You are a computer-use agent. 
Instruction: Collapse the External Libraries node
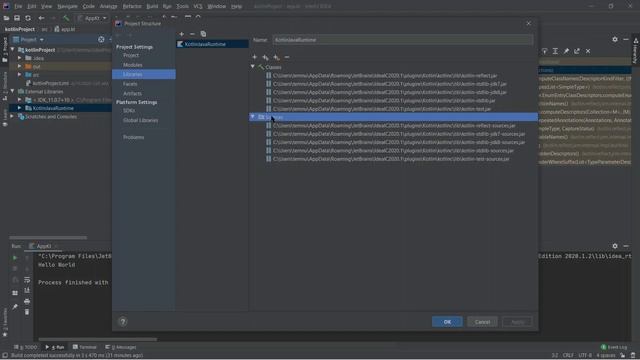(13, 91)
